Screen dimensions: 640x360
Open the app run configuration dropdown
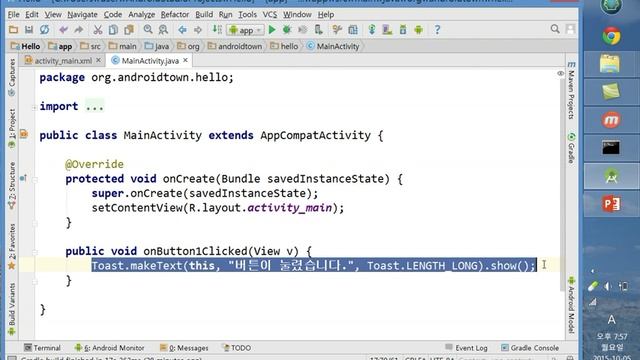[x=246, y=30]
